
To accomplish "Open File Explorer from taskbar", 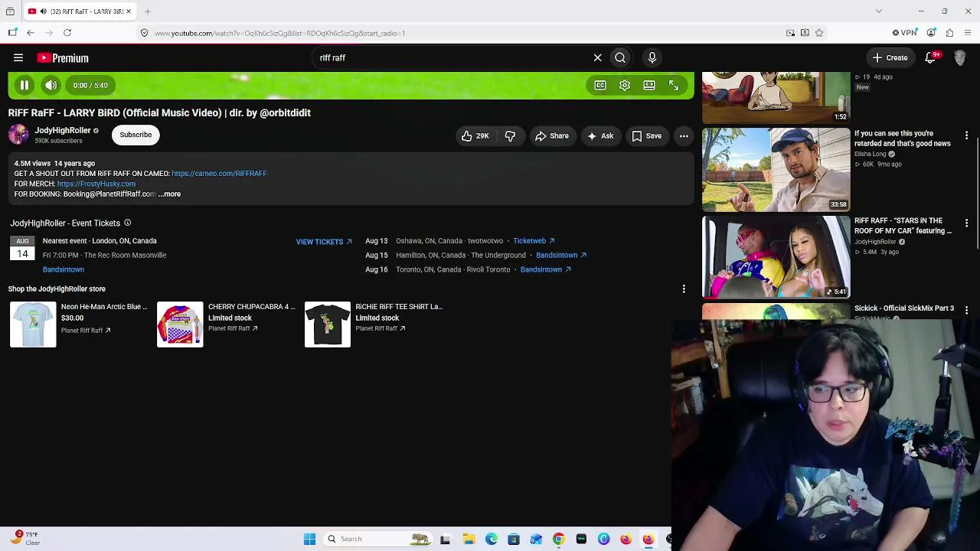I will [469, 539].
